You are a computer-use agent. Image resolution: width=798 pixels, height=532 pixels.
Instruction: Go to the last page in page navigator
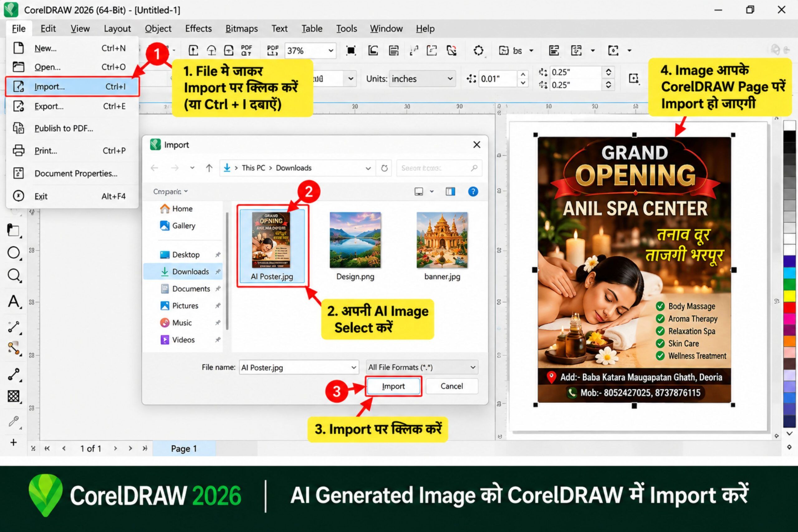point(145,448)
